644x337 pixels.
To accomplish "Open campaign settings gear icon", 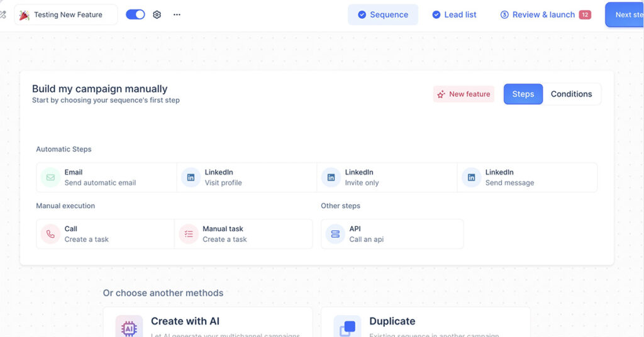I will (157, 14).
